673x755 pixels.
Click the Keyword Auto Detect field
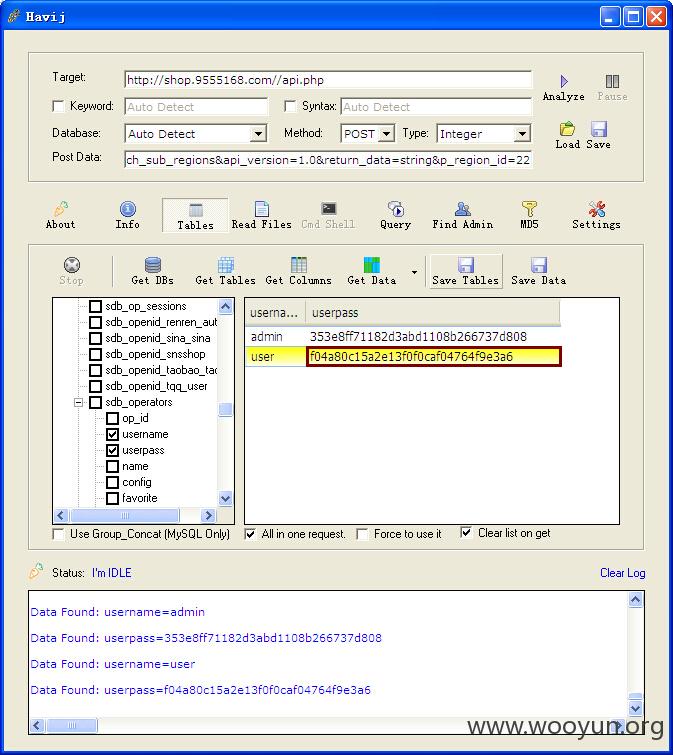pyautogui.click(x=196, y=107)
